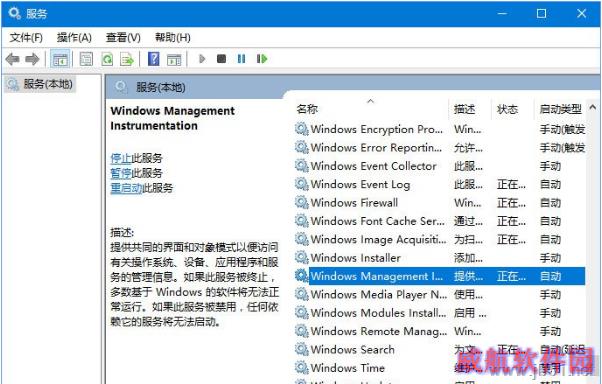Viewport: 602px width, 384px height.
Task: Click gear icon of Windows Installer row
Action: (x=302, y=258)
